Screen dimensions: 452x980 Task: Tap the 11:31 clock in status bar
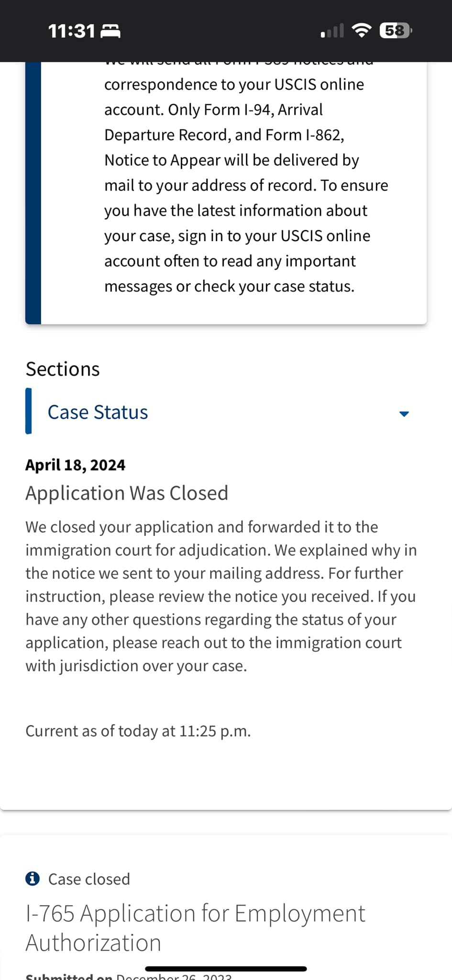pyautogui.click(x=72, y=31)
